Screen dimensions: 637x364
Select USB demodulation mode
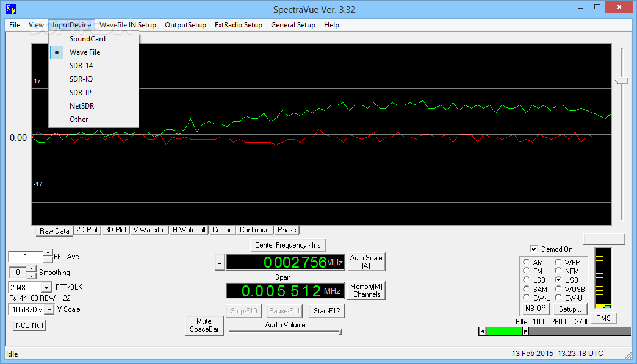(558, 280)
